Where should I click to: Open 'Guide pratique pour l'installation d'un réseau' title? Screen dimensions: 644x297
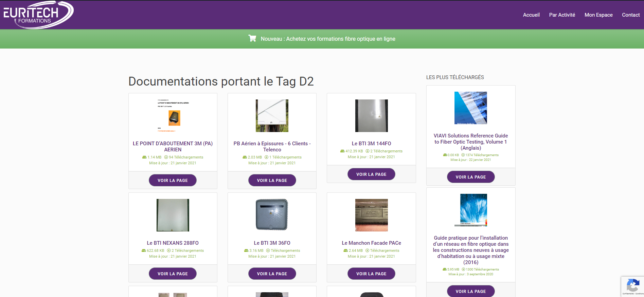pos(471,250)
